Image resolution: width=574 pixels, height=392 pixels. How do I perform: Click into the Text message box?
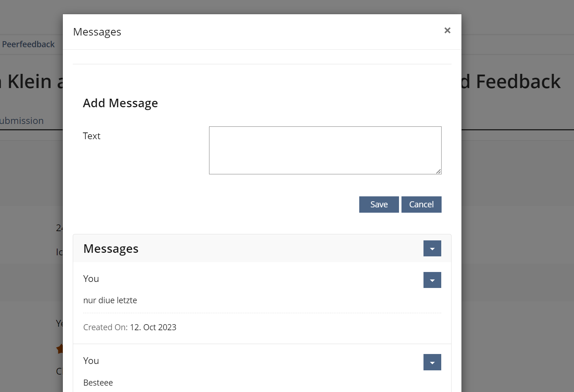(325, 150)
